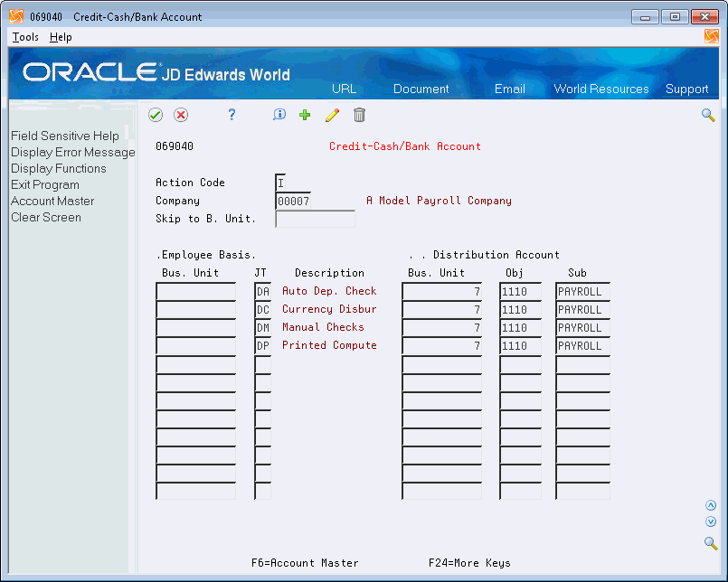Select Clear Screen

click(46, 217)
